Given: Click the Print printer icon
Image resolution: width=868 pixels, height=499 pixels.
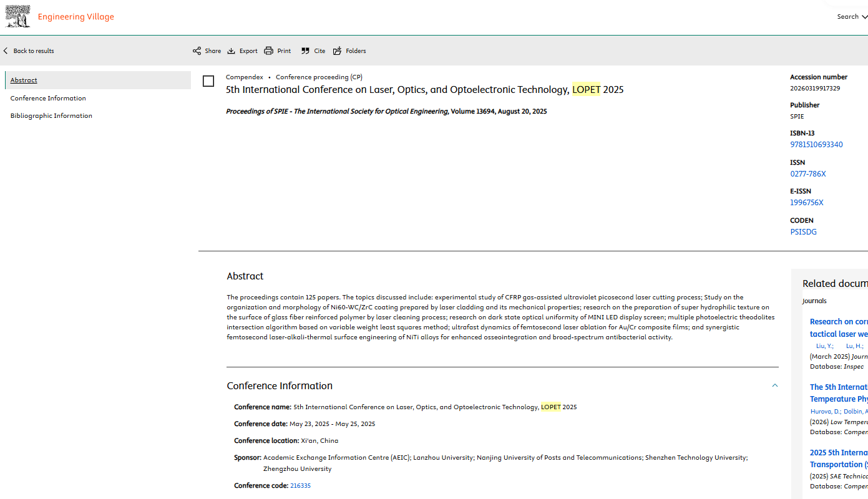Looking at the screenshot, I should pyautogui.click(x=269, y=51).
